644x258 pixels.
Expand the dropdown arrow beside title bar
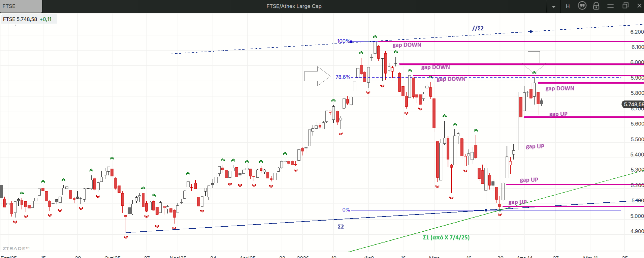coord(554,6)
